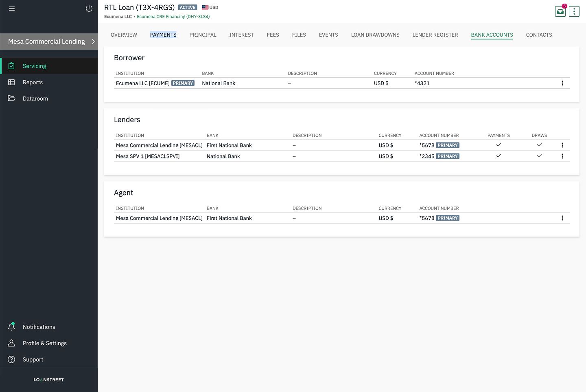The height and width of the screenshot is (392, 586).
Task: Click the ACTIVE status badge
Action: point(188,7)
